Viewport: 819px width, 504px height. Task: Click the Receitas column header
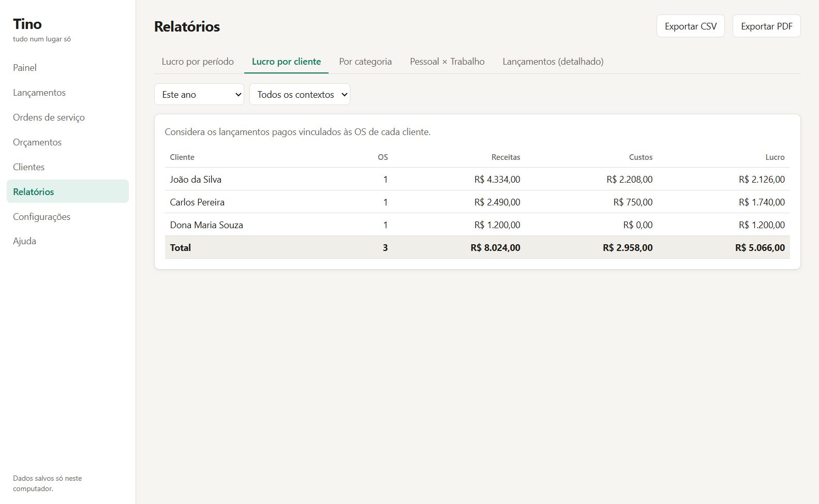[505, 157]
